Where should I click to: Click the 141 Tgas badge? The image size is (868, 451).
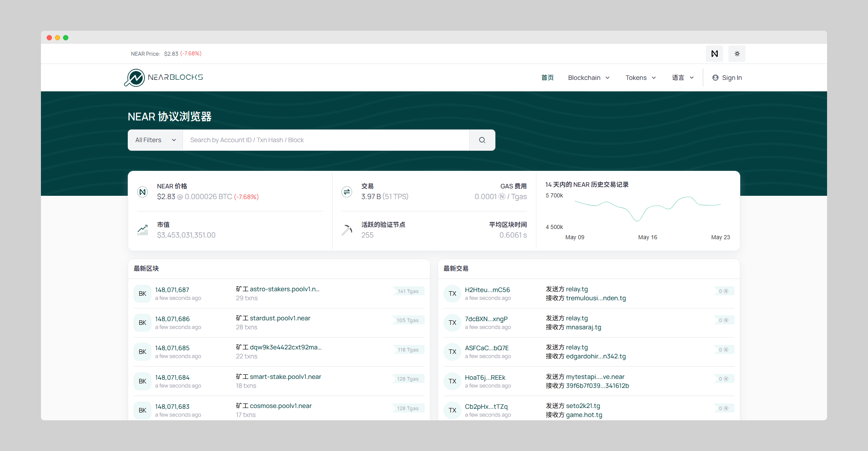[408, 291]
